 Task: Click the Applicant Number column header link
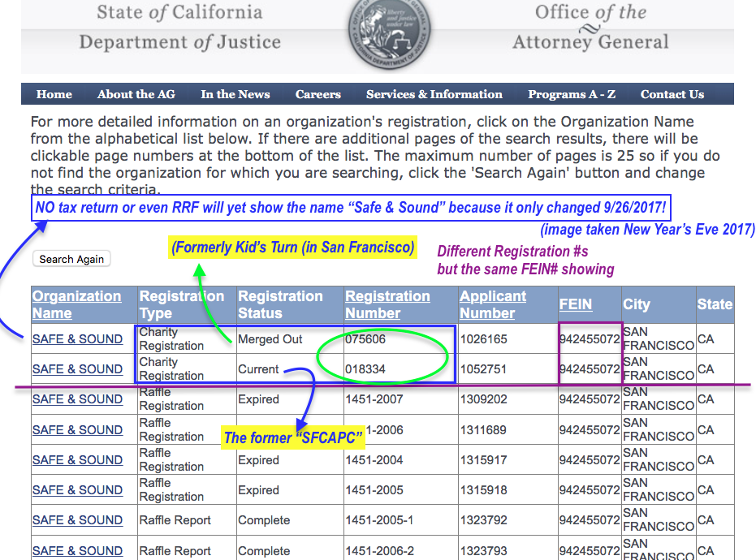click(492, 304)
